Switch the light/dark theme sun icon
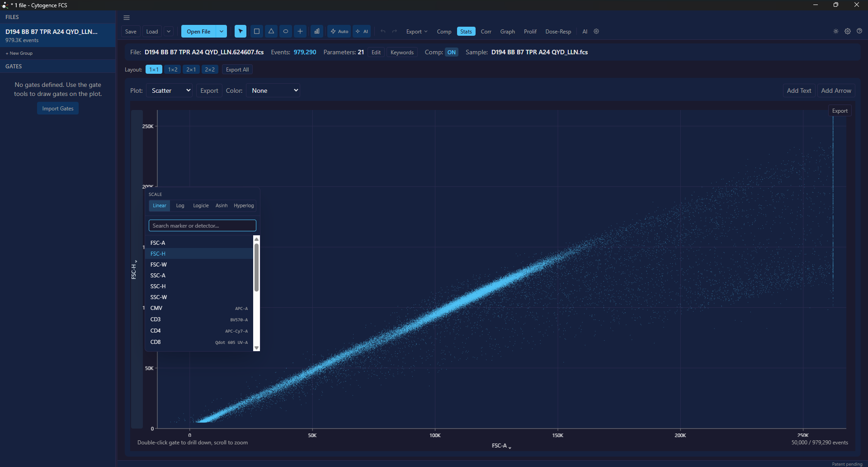Viewport: 868px width, 467px height. [836, 31]
